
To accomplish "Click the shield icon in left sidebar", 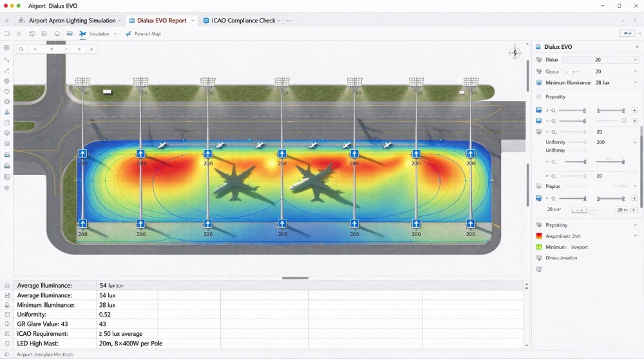I will (6, 187).
